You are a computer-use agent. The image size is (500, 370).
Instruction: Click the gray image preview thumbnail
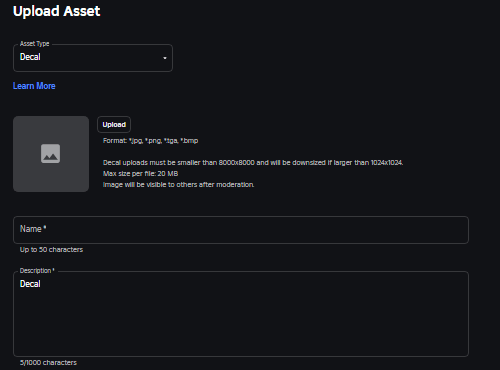[x=51, y=154]
